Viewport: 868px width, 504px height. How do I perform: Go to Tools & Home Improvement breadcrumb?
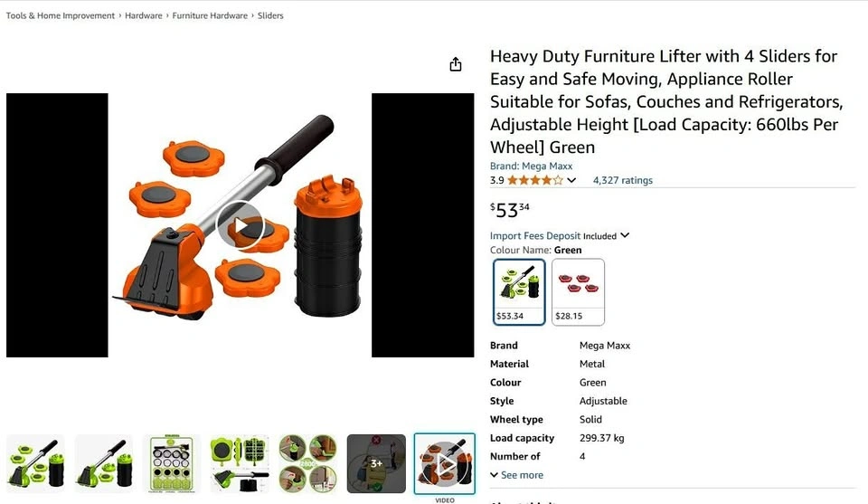61,15
